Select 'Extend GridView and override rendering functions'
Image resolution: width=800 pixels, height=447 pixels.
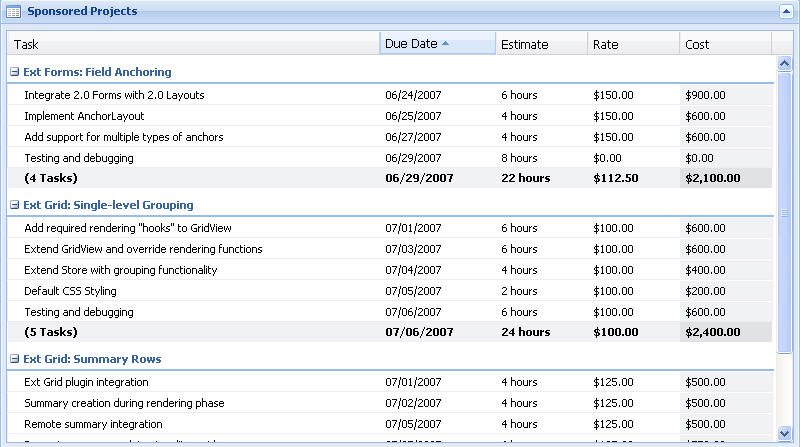point(143,249)
